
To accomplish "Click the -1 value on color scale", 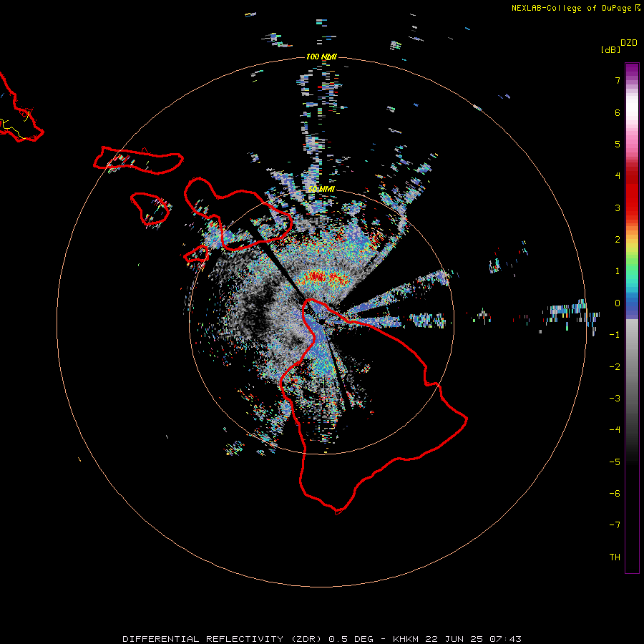I will (615, 335).
